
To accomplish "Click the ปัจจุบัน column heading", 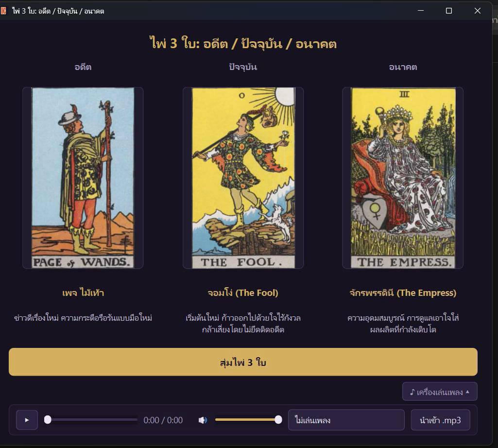I will click(x=243, y=67).
